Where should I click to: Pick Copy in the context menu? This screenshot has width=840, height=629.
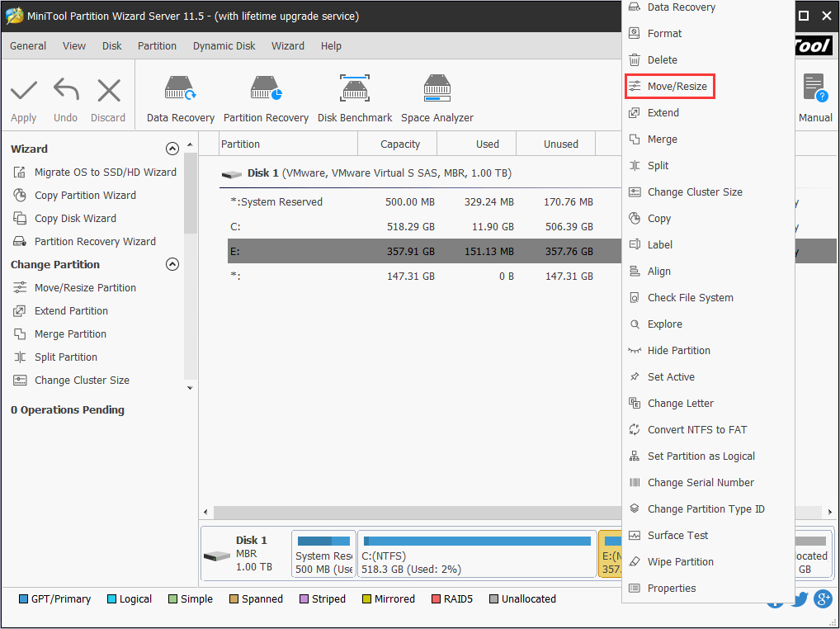[x=708, y=219]
